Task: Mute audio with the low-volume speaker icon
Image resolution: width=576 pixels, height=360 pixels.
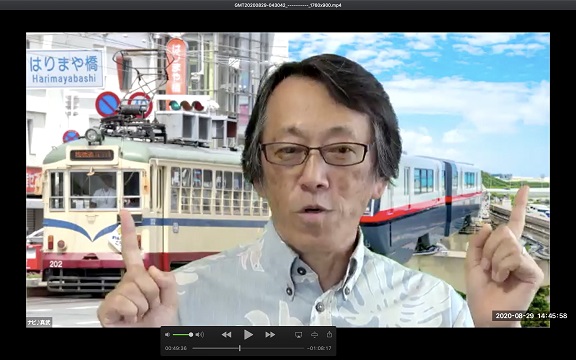Action: click(167, 335)
